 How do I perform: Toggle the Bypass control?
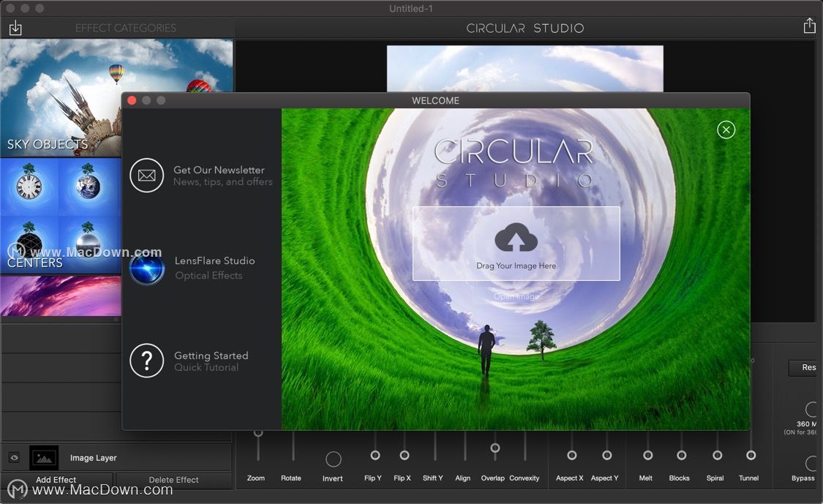click(811, 463)
